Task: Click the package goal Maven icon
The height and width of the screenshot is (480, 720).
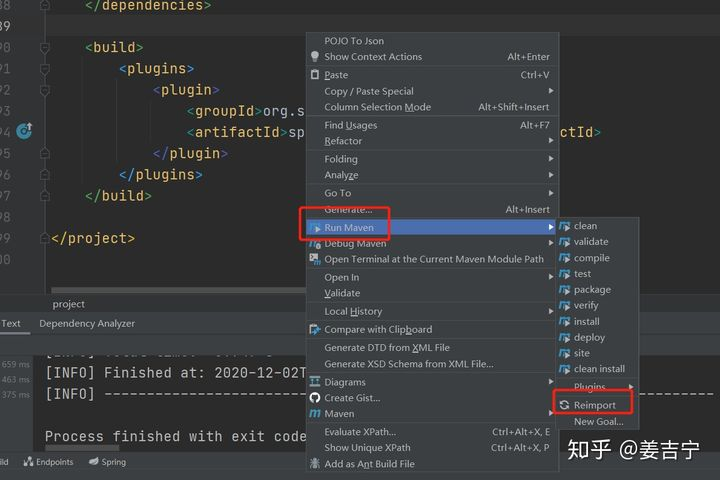Action: (x=564, y=290)
